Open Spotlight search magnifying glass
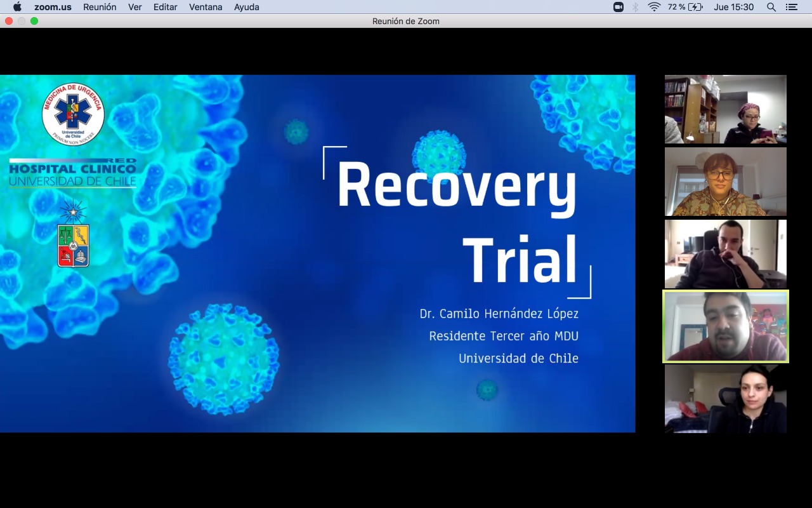 771,7
